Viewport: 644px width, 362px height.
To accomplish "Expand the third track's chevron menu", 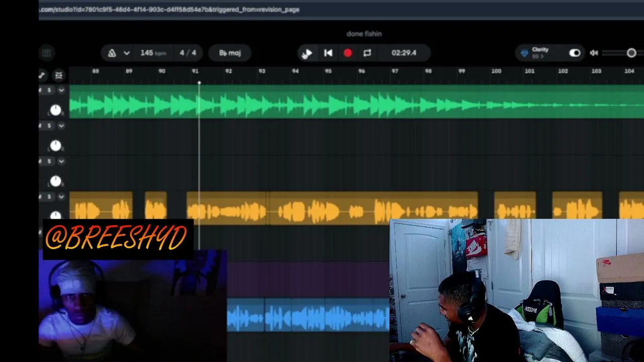I will (x=61, y=161).
